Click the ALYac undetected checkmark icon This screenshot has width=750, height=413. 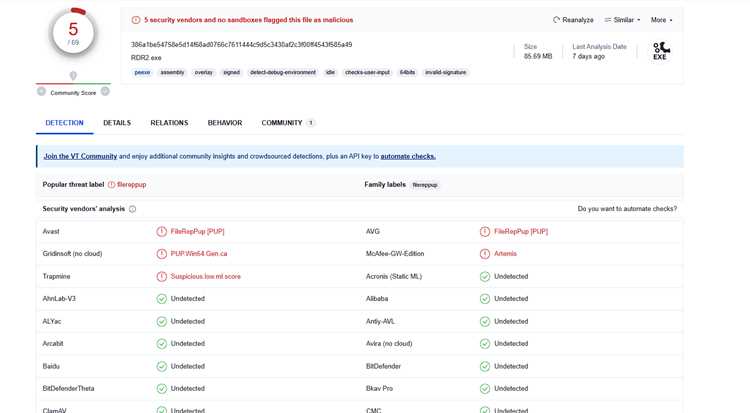coord(162,322)
